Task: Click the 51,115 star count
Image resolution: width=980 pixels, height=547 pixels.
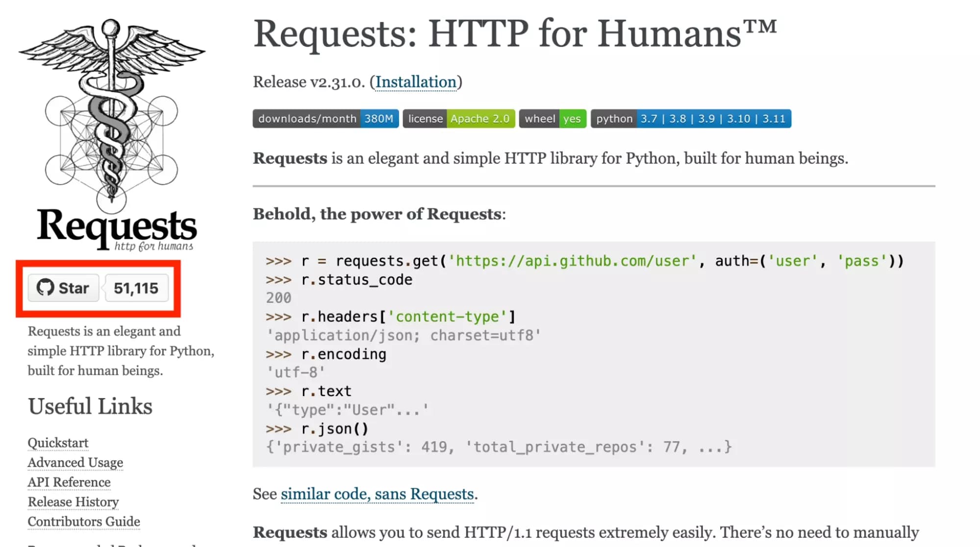Action: 137,288
